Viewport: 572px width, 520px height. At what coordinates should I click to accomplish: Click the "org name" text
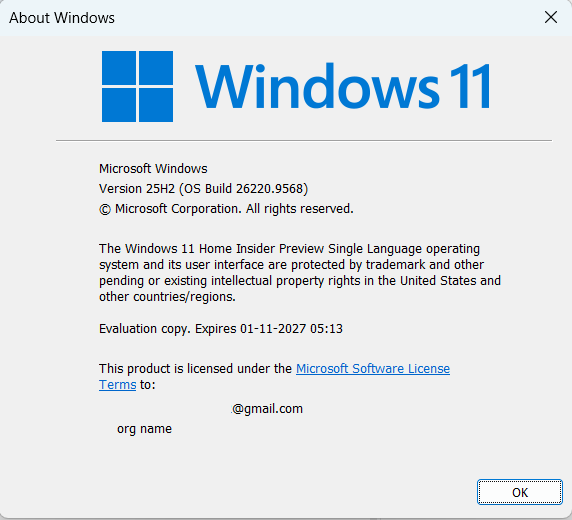(144, 429)
